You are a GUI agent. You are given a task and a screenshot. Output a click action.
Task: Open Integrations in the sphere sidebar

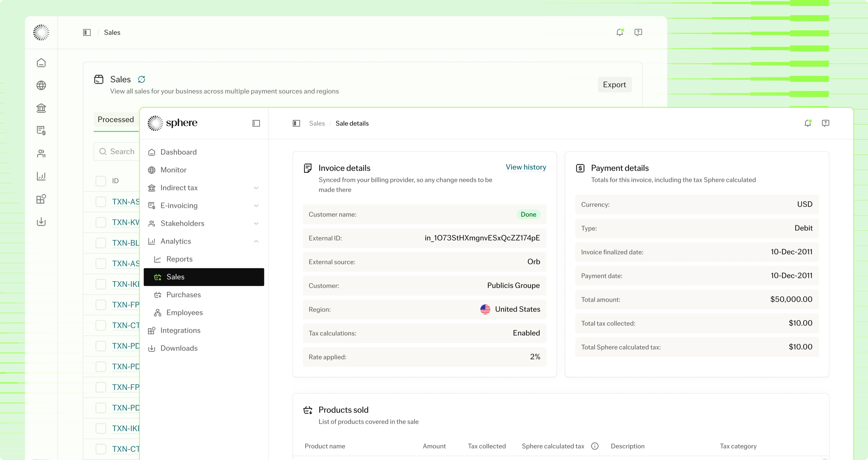[204, 330]
